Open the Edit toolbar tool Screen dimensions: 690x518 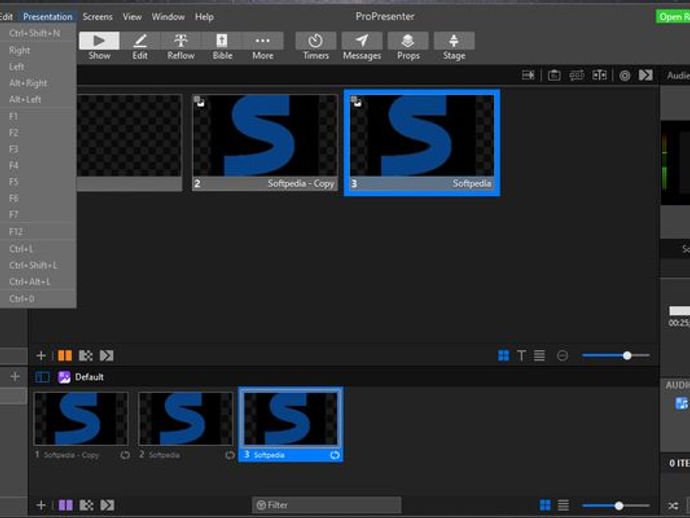tap(140, 46)
